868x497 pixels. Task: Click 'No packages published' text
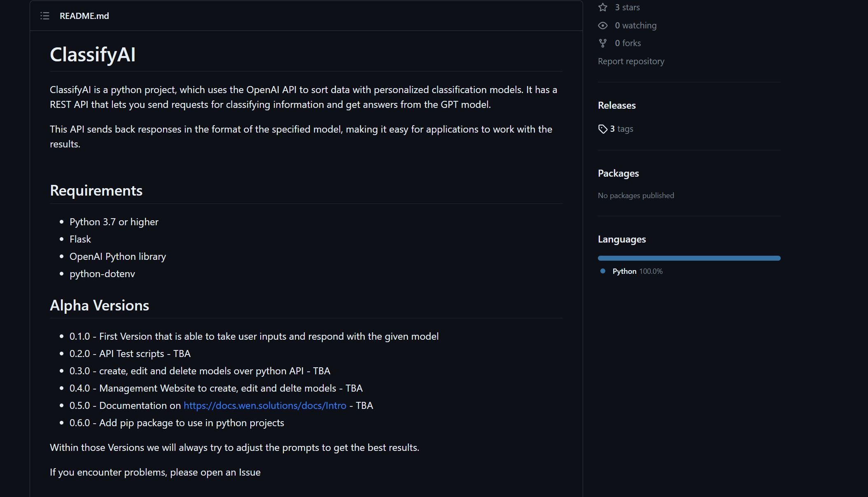coord(636,196)
